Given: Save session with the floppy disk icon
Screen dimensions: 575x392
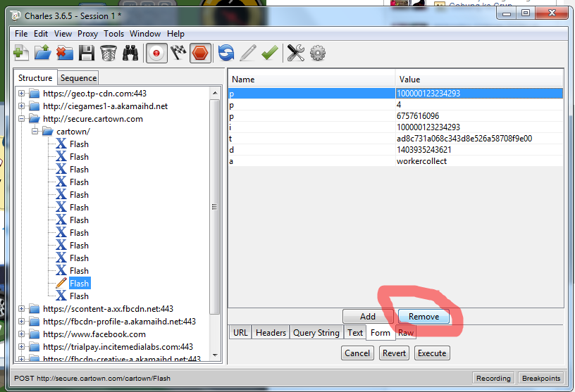Looking at the screenshot, I should tap(87, 53).
